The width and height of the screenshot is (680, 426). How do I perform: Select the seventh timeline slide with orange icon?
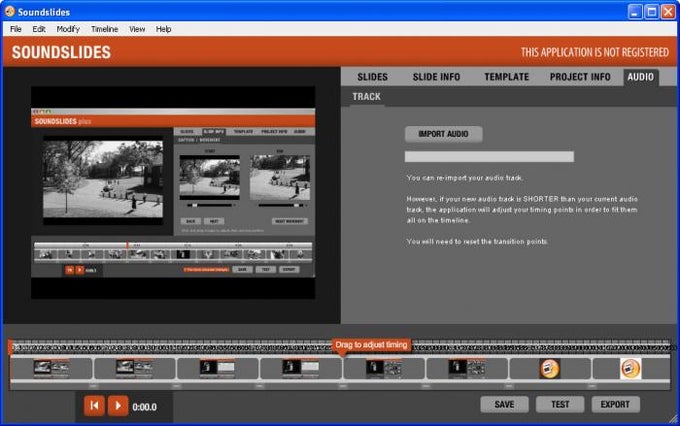[549, 369]
